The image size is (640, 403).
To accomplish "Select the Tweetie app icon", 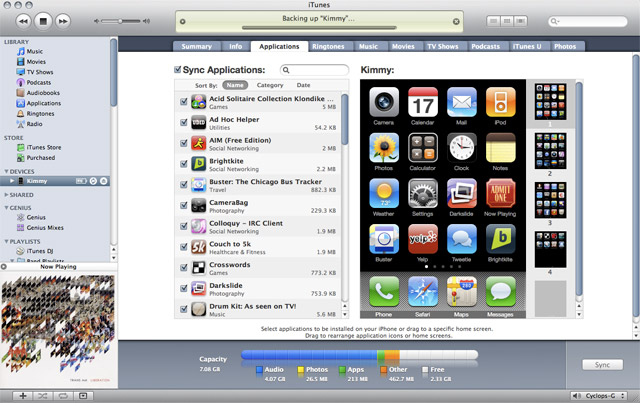I will (462, 239).
